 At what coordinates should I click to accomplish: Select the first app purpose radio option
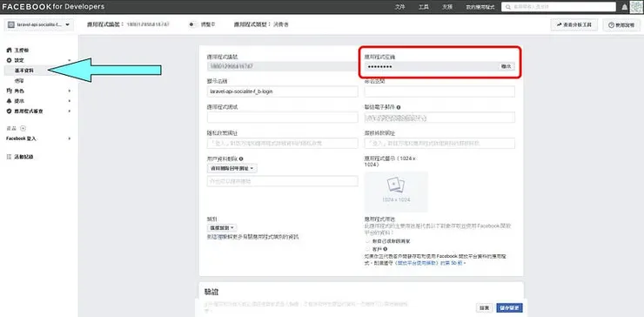(367, 241)
